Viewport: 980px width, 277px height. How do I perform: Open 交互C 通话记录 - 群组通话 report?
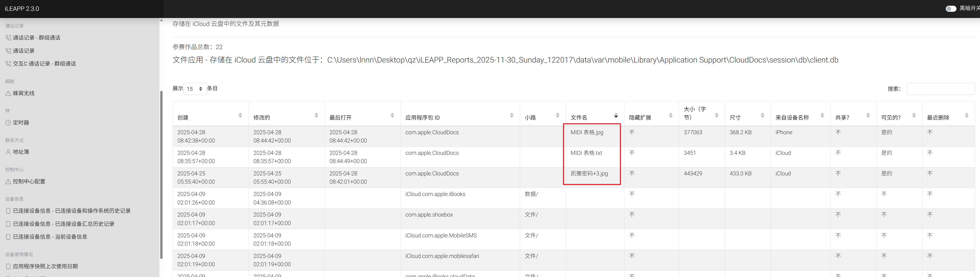[x=44, y=64]
